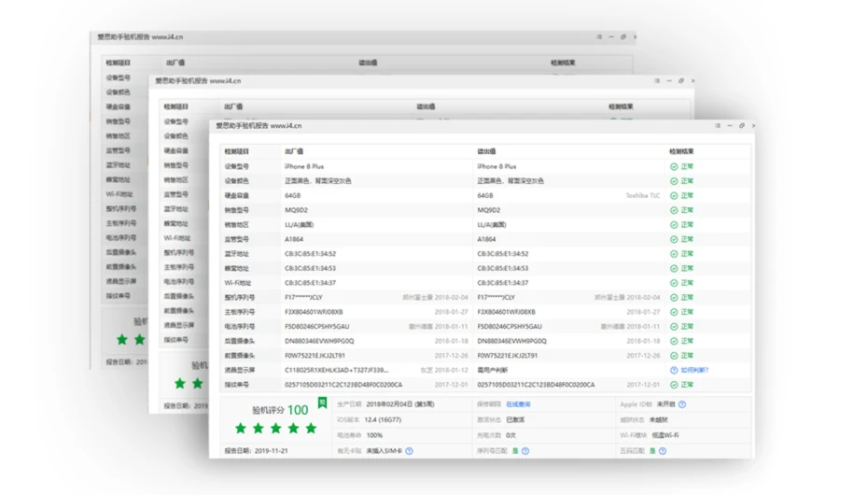Click jailbreak status 未越狱
This screenshot has height=495, width=868.
click(x=658, y=419)
